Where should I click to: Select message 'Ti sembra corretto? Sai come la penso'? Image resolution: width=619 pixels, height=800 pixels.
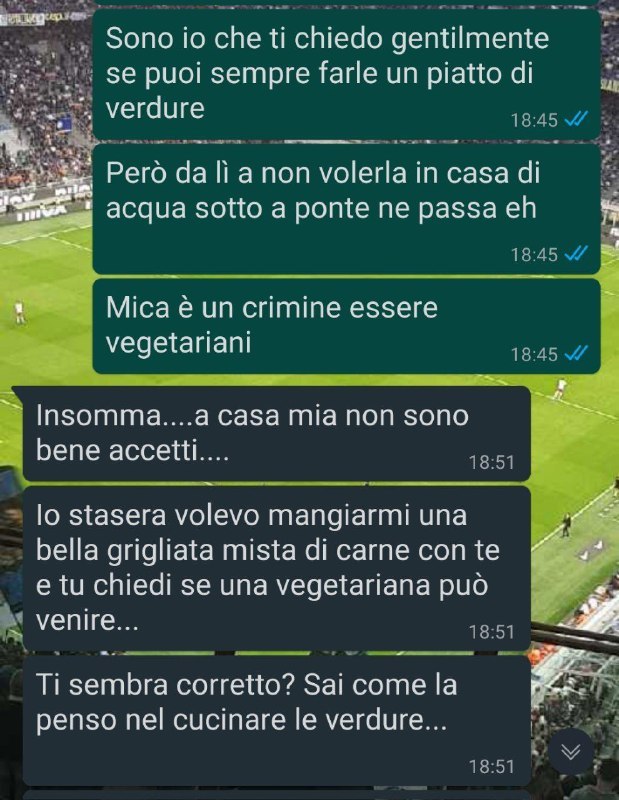277,720
